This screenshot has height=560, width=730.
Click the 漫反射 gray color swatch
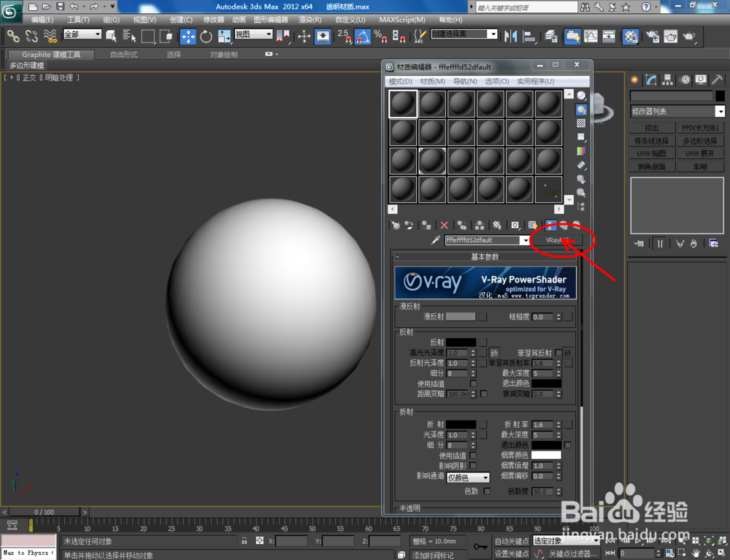(461, 317)
